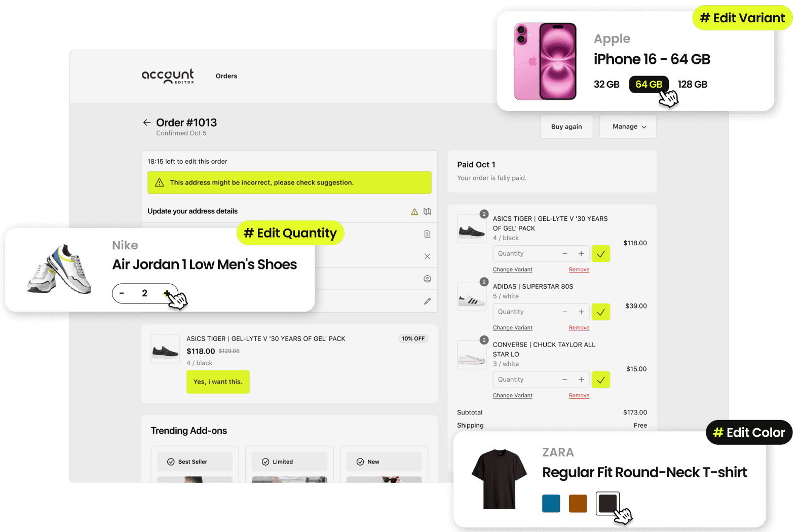Click the X icon in address row
The width and height of the screenshot is (798, 532).
(428, 256)
